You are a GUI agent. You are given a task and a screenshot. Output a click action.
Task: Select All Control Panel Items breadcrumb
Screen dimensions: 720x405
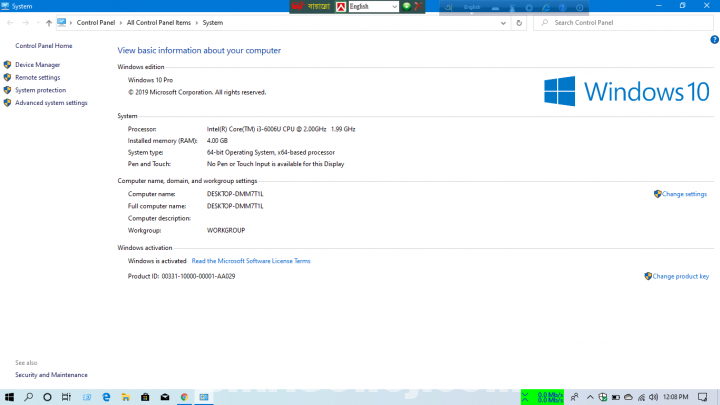pyautogui.click(x=158, y=22)
